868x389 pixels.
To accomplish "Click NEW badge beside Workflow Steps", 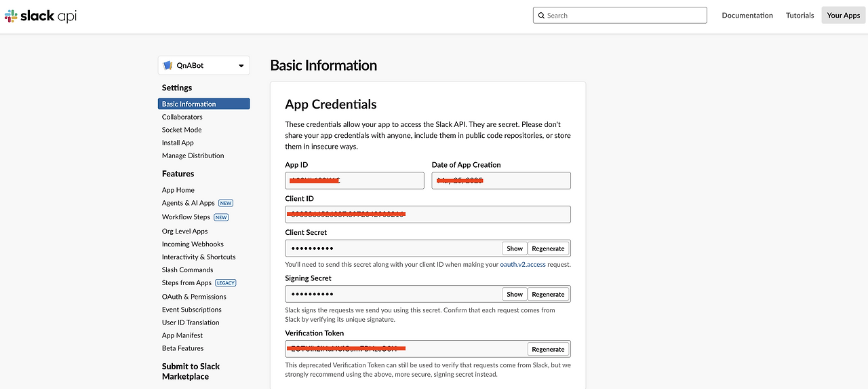I will (221, 217).
